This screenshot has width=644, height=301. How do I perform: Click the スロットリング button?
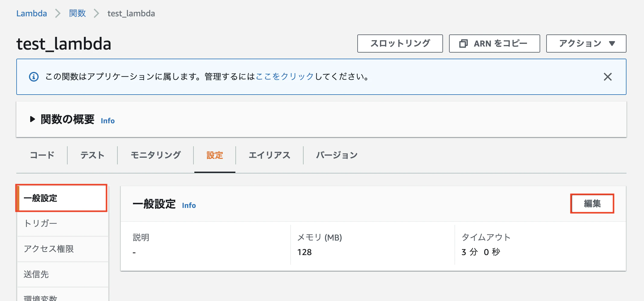[400, 44]
